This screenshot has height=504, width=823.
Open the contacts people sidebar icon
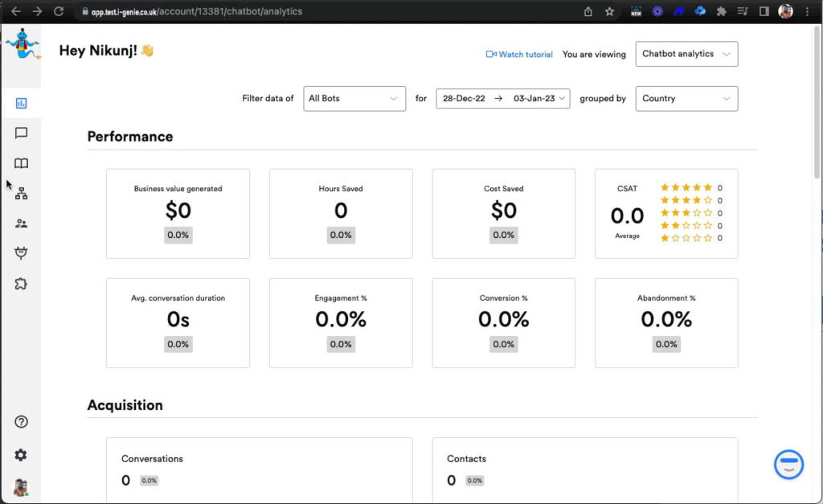pyautogui.click(x=21, y=223)
